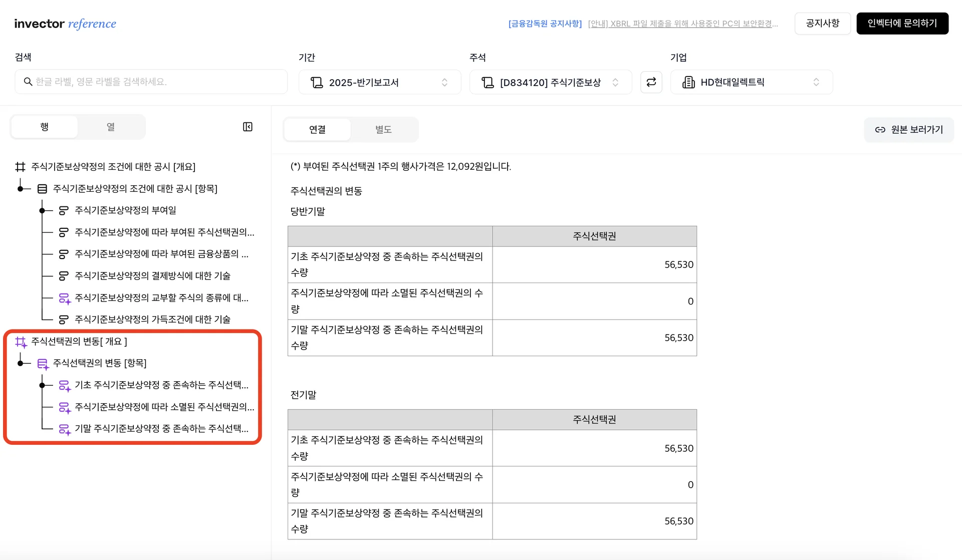Screen dimensions: 962x560
Task: Click the search magnifier icon
Action: (28, 82)
